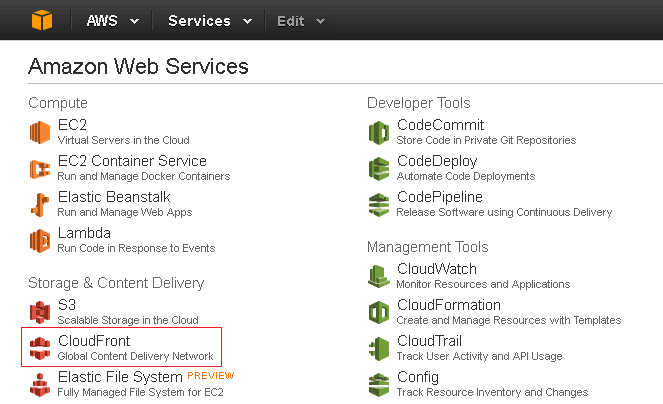Select the Elastic Beanstalk icon

(x=40, y=204)
